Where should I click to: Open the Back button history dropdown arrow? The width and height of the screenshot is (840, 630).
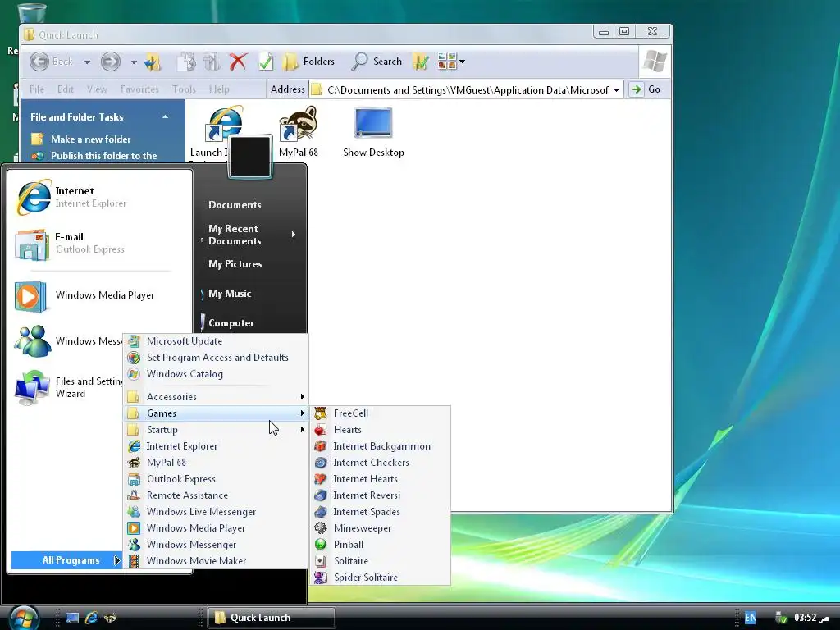point(87,62)
